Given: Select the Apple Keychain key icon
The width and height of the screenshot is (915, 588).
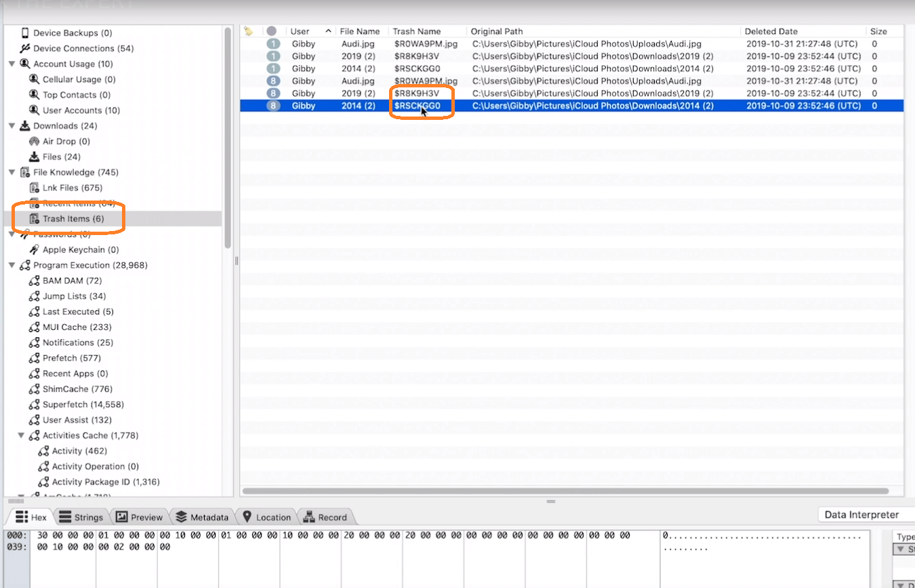Looking at the screenshot, I should [33, 249].
